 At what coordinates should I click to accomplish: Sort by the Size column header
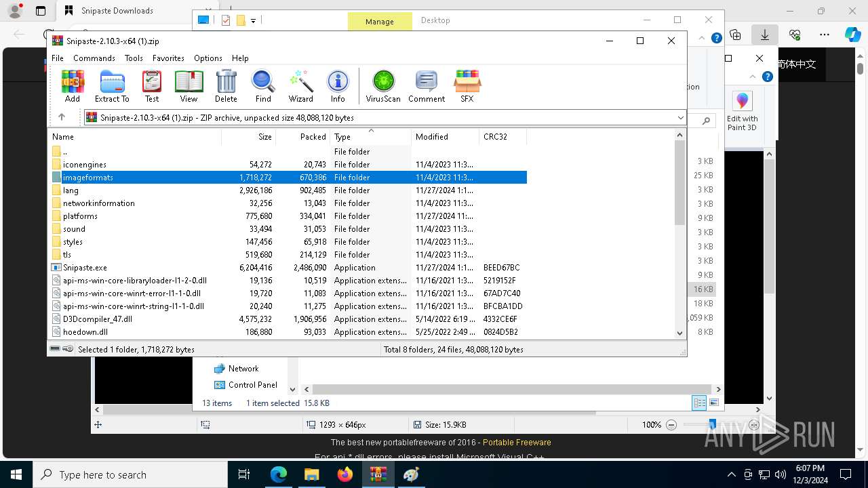tap(249, 136)
